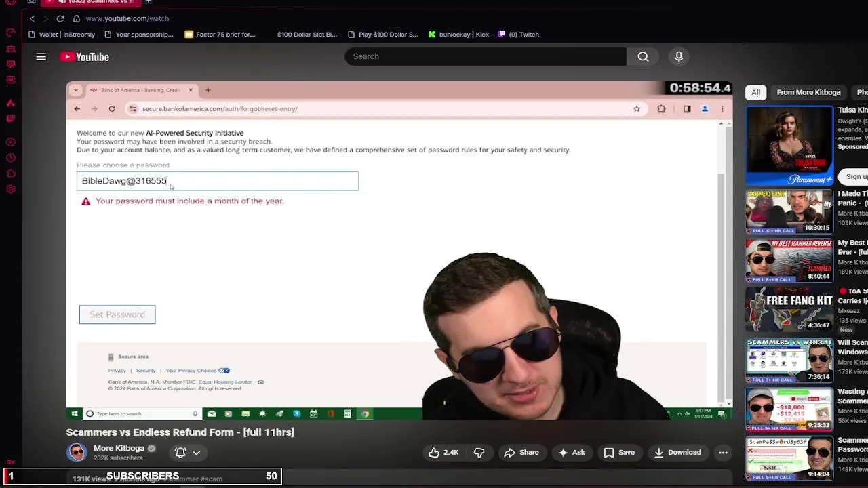The height and width of the screenshot is (488, 868).
Task: Open the More Kitboga channel avatar
Action: pos(77,452)
